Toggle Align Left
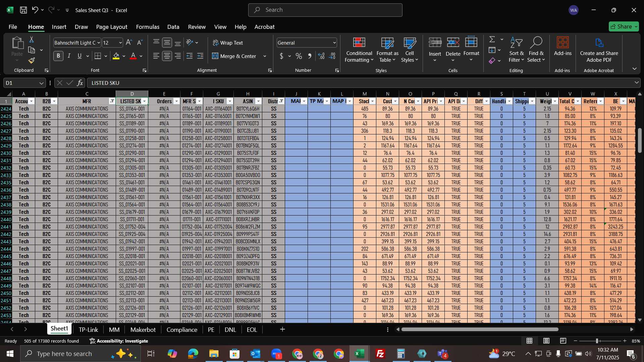 156,56
